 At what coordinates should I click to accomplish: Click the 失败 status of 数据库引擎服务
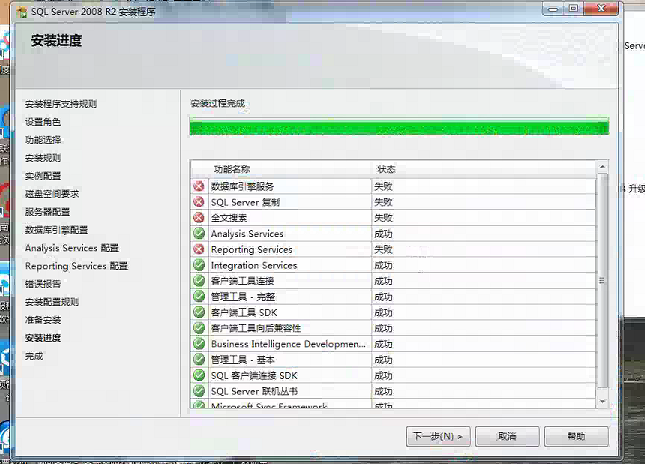click(x=383, y=186)
